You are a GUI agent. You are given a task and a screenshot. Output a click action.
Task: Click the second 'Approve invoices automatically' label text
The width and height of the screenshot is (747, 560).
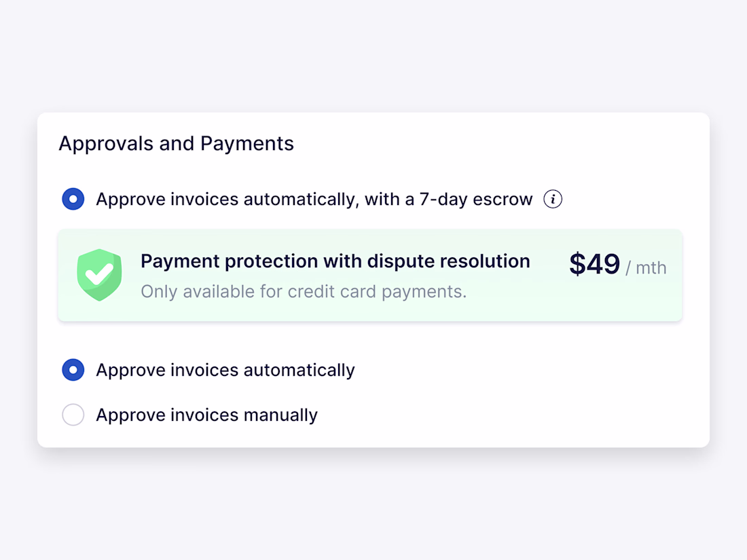(225, 370)
